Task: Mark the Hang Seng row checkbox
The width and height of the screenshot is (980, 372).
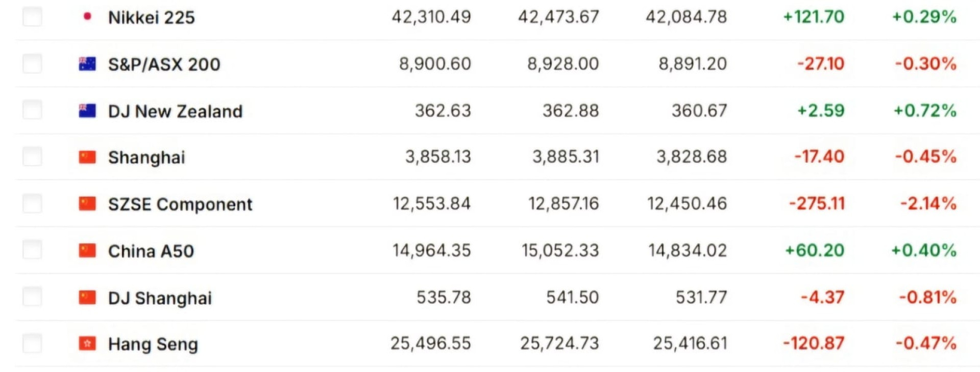Action: tap(32, 343)
